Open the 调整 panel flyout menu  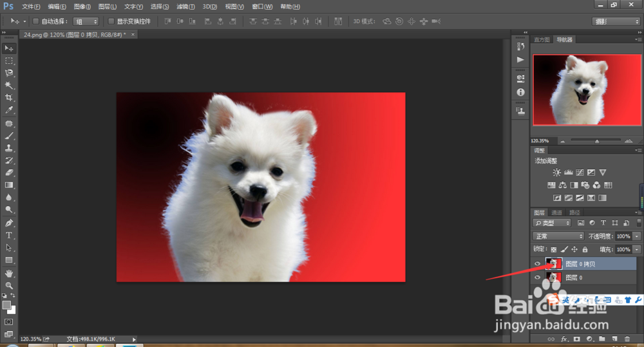tap(638, 150)
